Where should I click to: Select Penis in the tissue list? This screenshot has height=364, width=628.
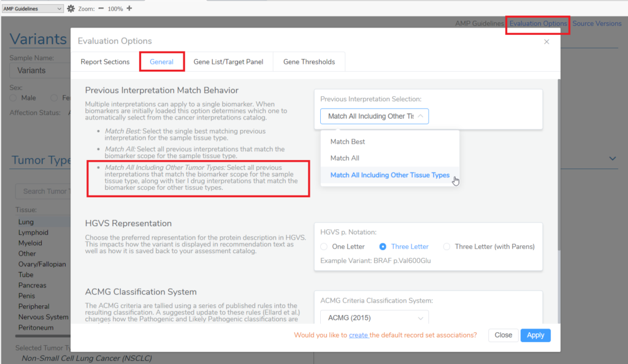[x=26, y=296]
